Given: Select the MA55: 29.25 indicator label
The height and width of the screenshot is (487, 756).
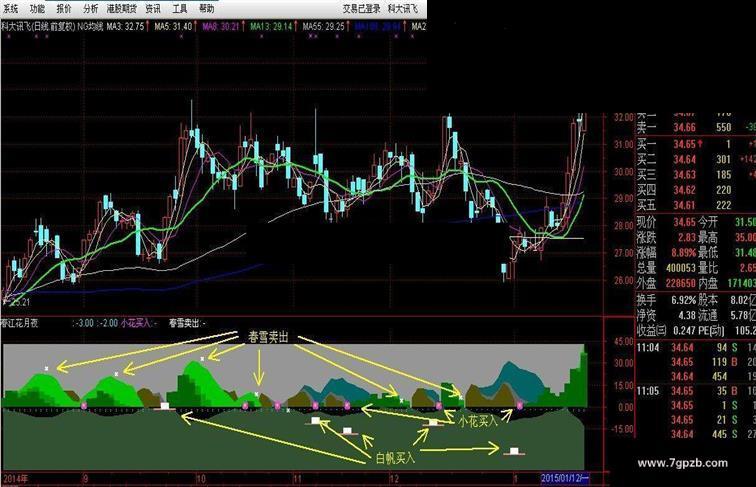Looking at the screenshot, I should pos(324,26).
